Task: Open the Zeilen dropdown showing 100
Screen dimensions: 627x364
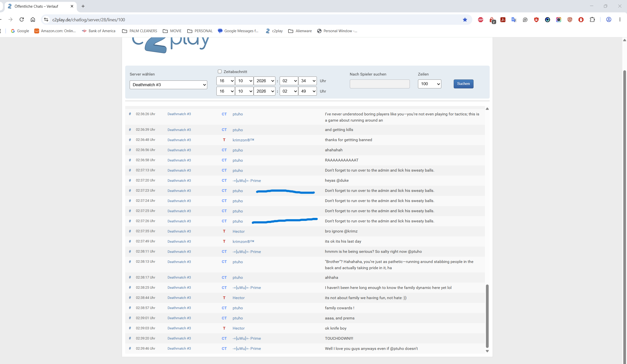Action: coord(430,84)
